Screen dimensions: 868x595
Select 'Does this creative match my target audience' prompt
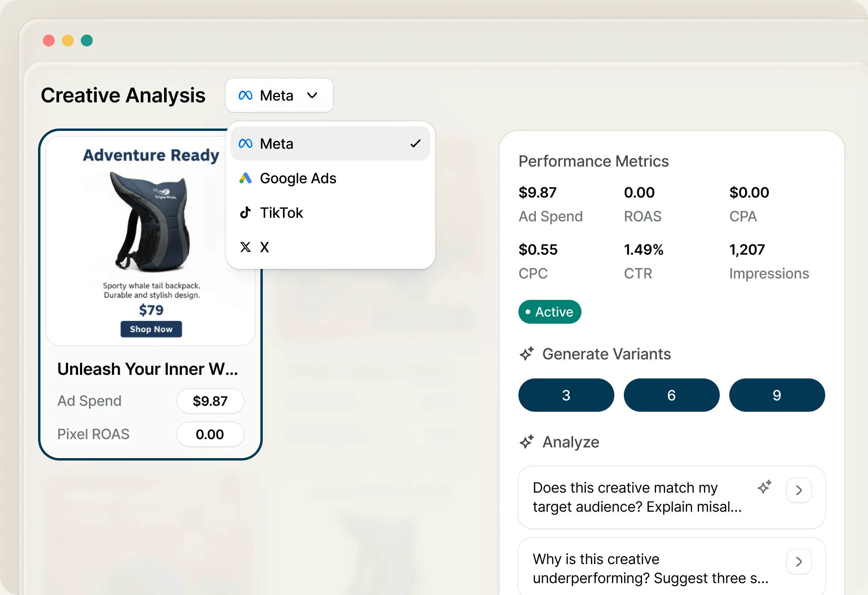coord(671,497)
